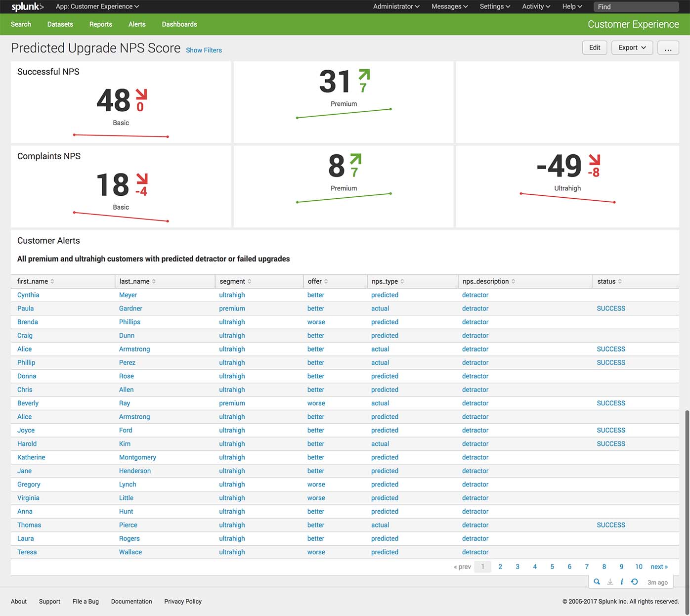
Task: Click the Show Filters link
Action: click(x=204, y=50)
